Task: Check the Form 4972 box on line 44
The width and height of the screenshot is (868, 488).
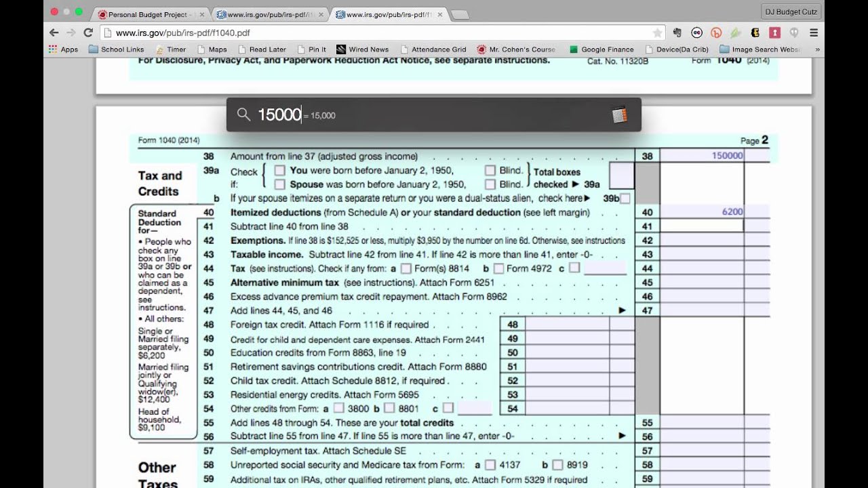Action: (498, 268)
